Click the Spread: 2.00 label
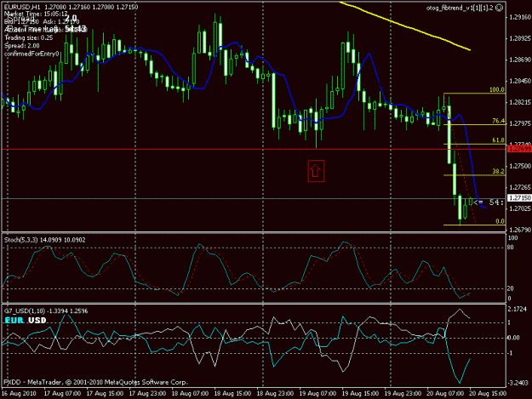This screenshot has width=532, height=399. click(x=22, y=45)
